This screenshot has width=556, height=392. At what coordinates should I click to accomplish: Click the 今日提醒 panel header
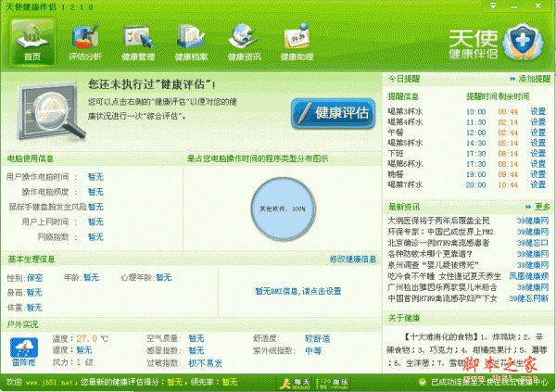(404, 79)
